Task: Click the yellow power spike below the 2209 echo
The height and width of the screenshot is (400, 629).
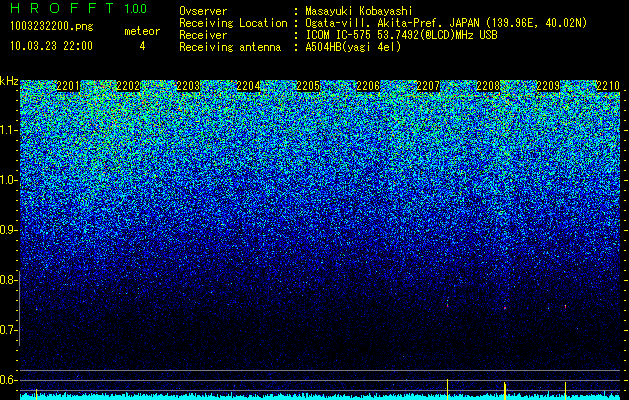Action: [x=566, y=391]
